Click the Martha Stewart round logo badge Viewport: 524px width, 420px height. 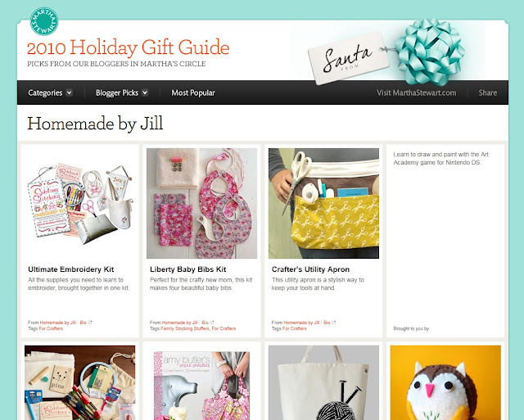44,21
